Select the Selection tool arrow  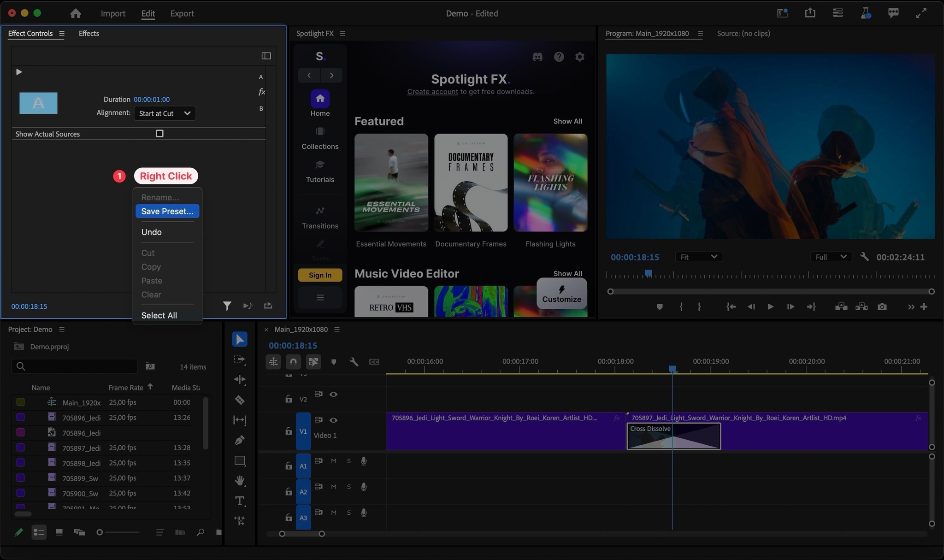(x=239, y=339)
